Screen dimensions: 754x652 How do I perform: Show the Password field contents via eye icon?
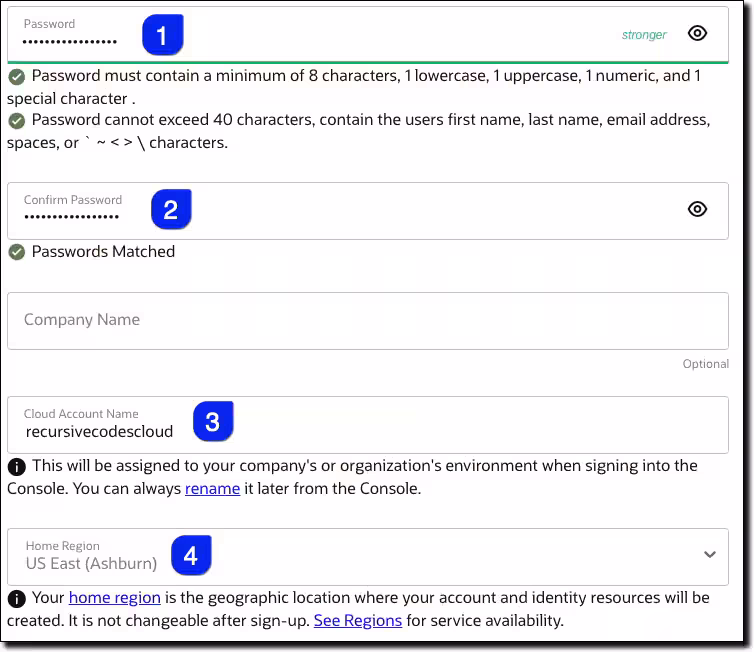(x=697, y=33)
